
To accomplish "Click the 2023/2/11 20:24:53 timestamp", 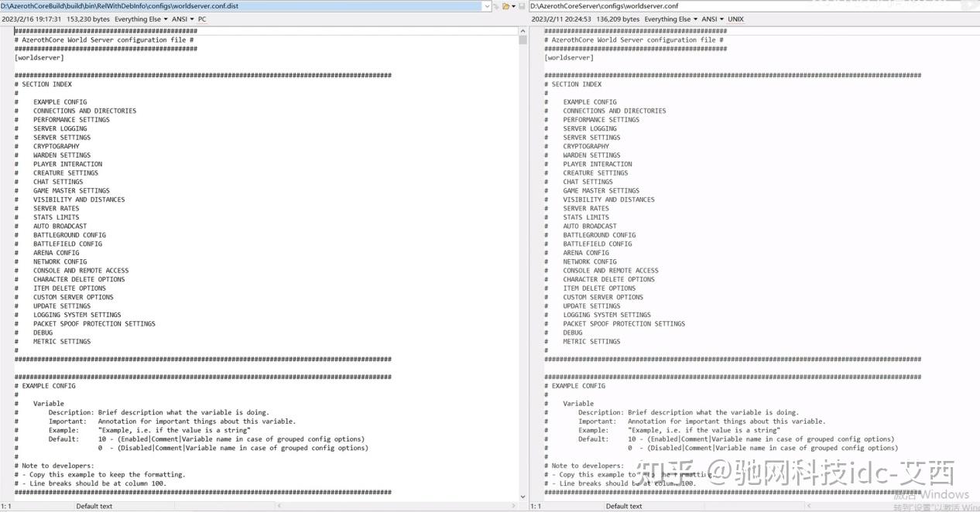I will pos(561,19).
